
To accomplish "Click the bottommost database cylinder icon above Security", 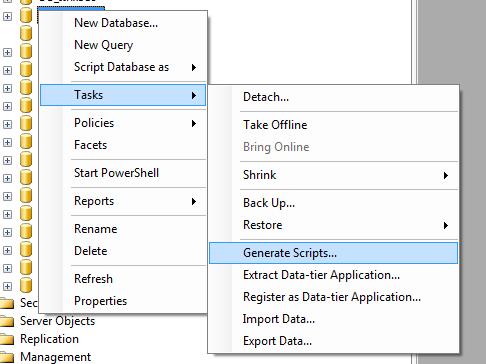I will pyautogui.click(x=26, y=286).
